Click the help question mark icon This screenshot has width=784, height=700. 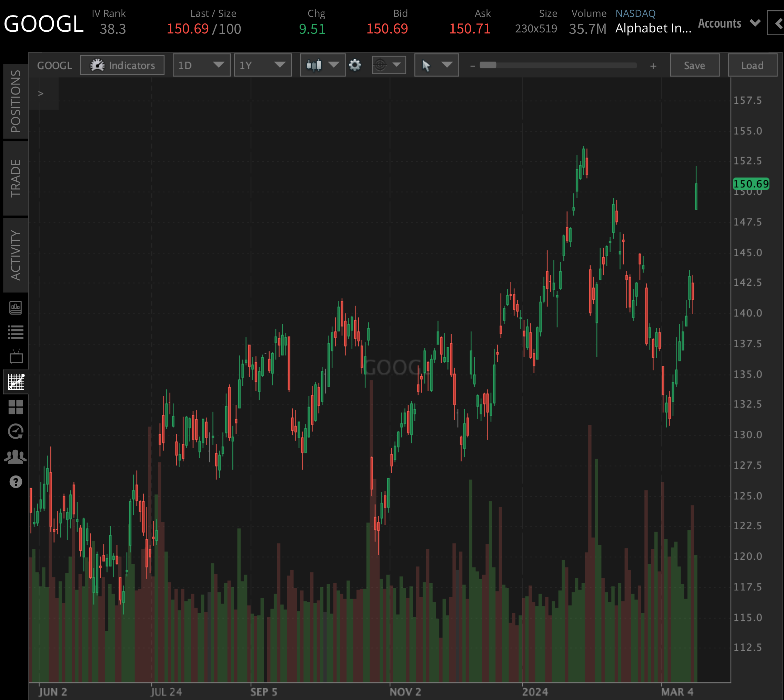tap(16, 481)
